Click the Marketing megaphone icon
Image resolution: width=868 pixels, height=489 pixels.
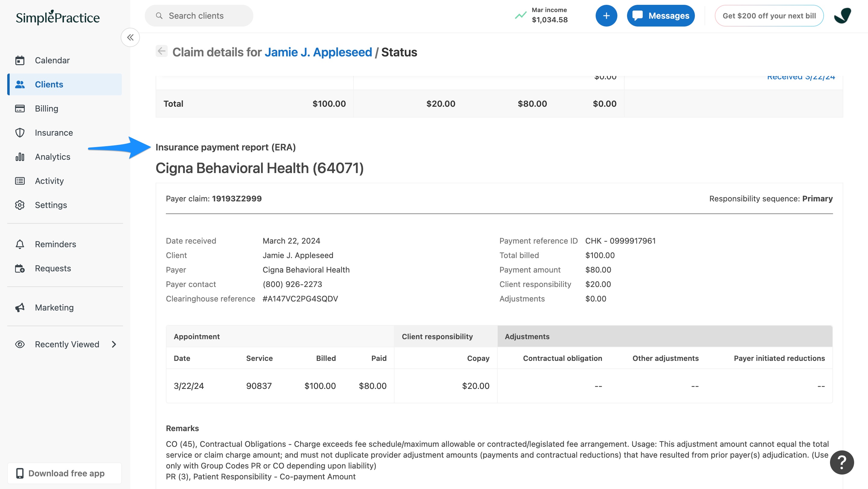(x=20, y=308)
